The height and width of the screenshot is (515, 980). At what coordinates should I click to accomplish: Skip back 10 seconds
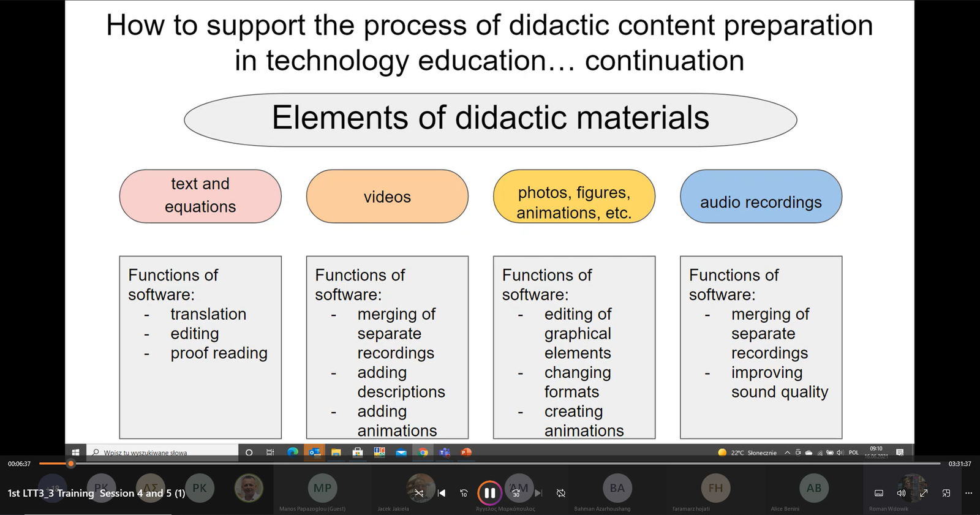click(464, 493)
